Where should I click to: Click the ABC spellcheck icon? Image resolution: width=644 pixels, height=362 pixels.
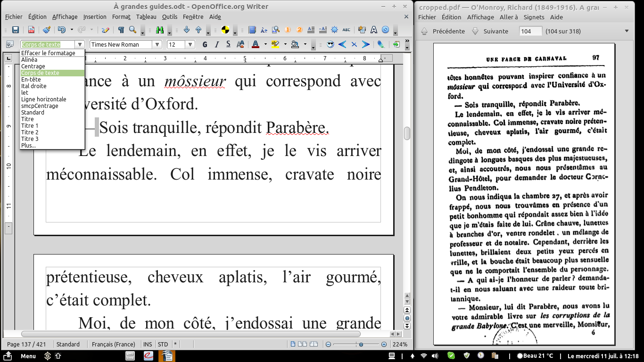(347, 30)
